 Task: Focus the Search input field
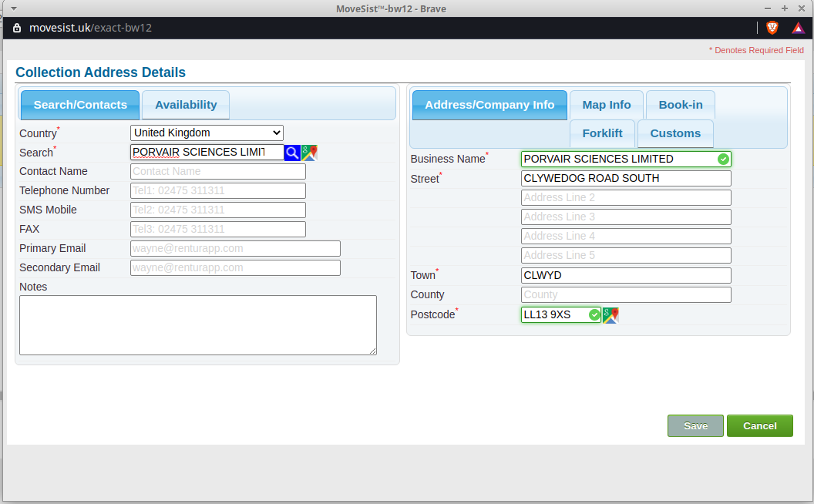(x=207, y=153)
